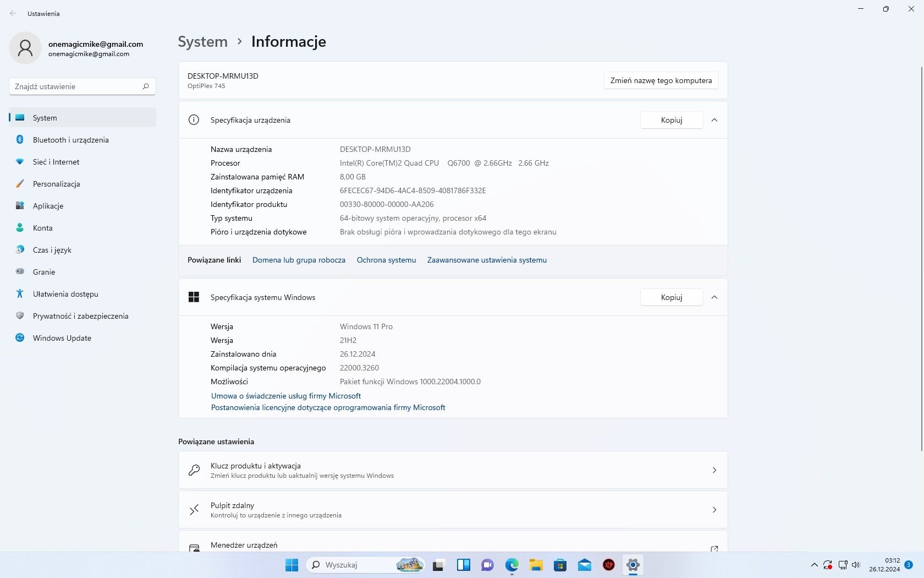This screenshot has width=924, height=578.
Task: Open Konta settings page
Action: click(x=82, y=228)
